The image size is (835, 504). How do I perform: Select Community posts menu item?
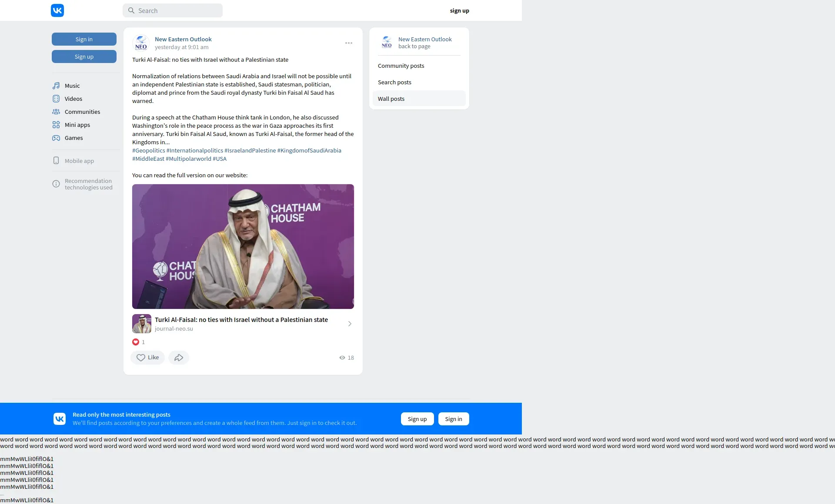pyautogui.click(x=401, y=66)
